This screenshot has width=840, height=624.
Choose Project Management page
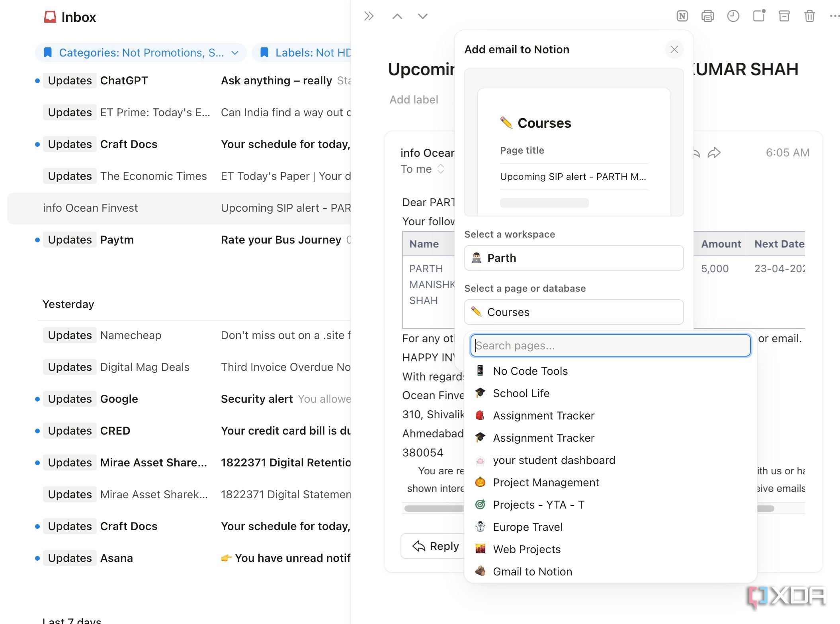pos(610,482)
